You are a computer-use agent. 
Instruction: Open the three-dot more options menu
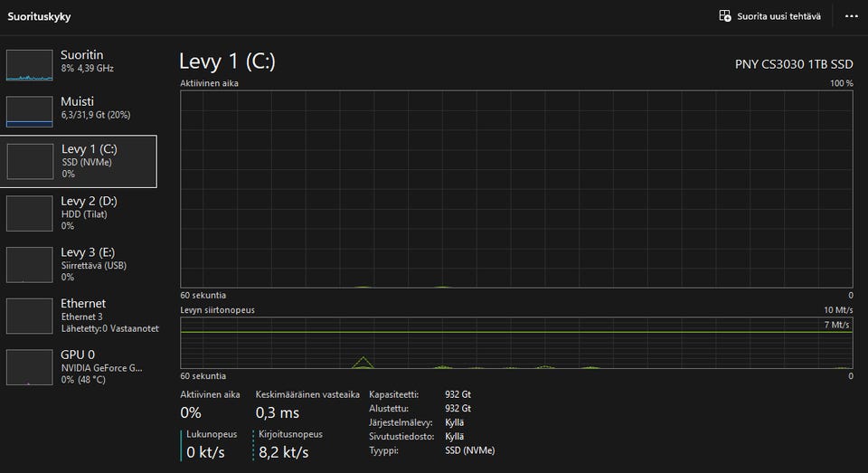(x=852, y=16)
